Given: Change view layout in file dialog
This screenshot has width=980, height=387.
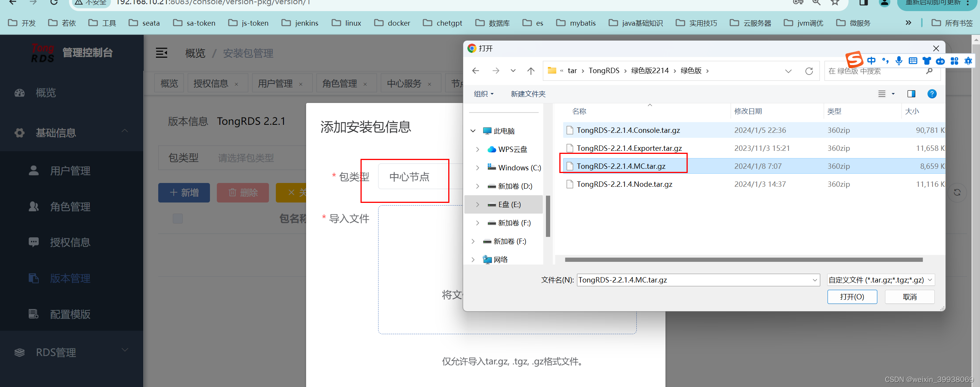Looking at the screenshot, I should click(882, 94).
